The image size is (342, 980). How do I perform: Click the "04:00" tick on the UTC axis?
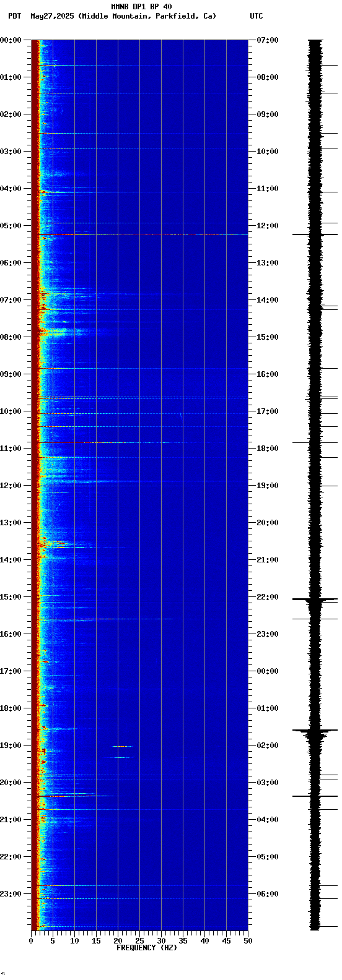point(268,820)
